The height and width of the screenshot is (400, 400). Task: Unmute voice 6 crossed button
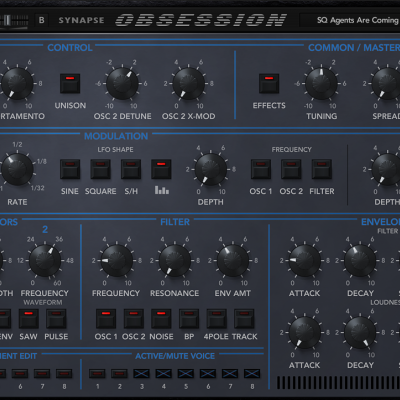click(208, 373)
